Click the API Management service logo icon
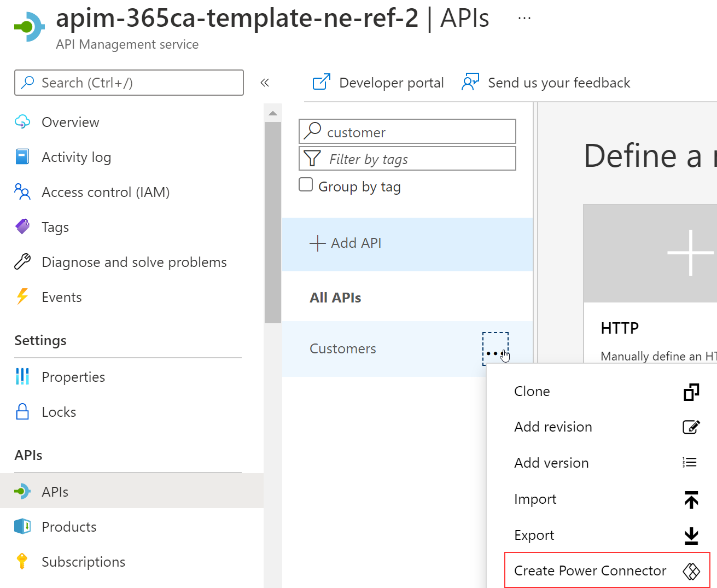Viewport: 717px width, 588px height. pyautogui.click(x=30, y=27)
